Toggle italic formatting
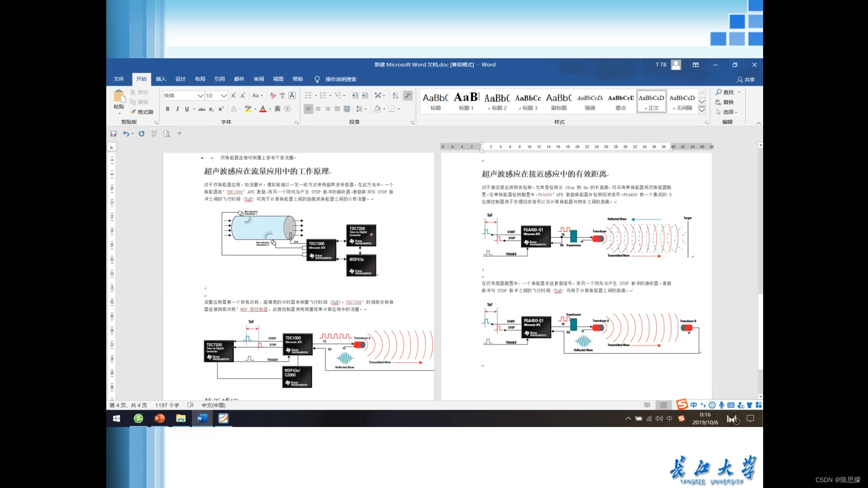 177,109
